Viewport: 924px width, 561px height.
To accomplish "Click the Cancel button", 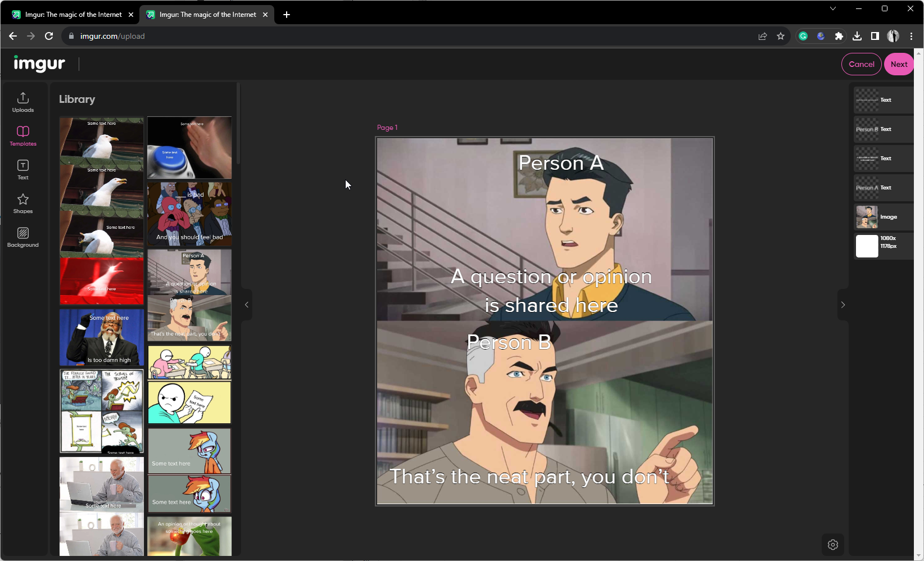I will click(x=861, y=64).
